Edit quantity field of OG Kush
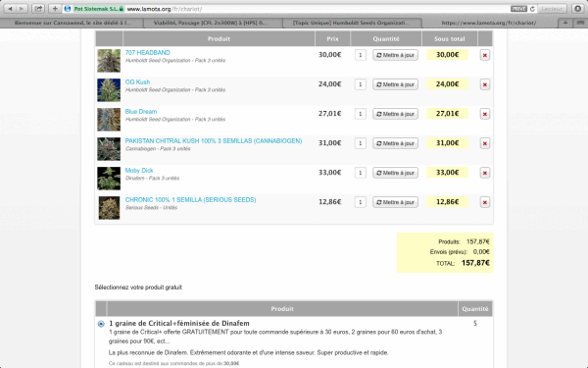Viewport: 588px width, 368px height. click(361, 84)
